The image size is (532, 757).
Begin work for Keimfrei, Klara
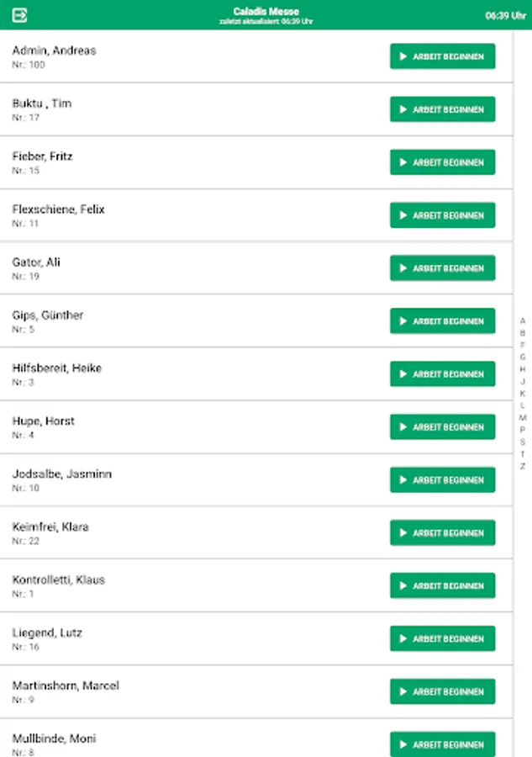coord(442,533)
